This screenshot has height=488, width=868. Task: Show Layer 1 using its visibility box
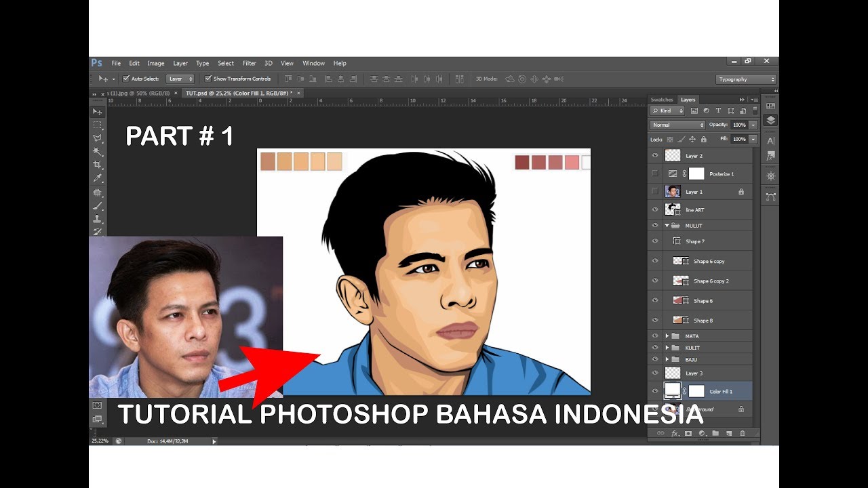(x=655, y=192)
